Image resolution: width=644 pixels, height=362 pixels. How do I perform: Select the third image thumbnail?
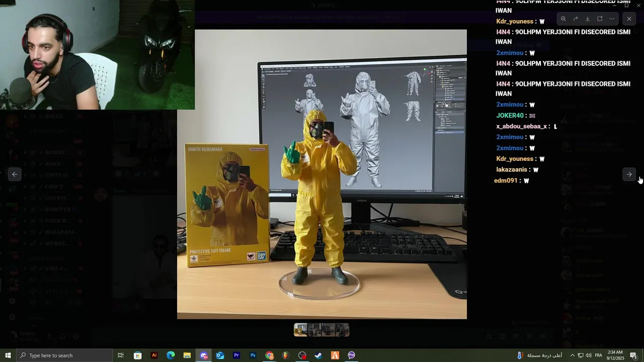329,330
